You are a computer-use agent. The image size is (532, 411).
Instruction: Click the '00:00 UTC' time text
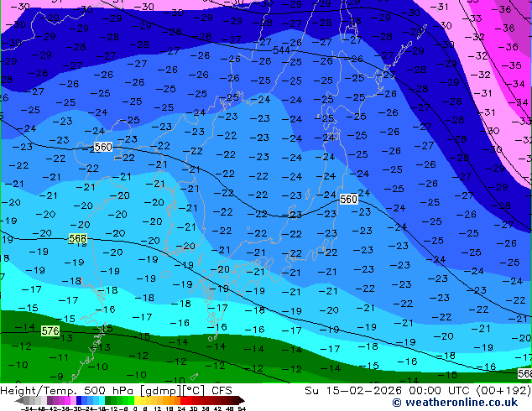click(x=441, y=390)
